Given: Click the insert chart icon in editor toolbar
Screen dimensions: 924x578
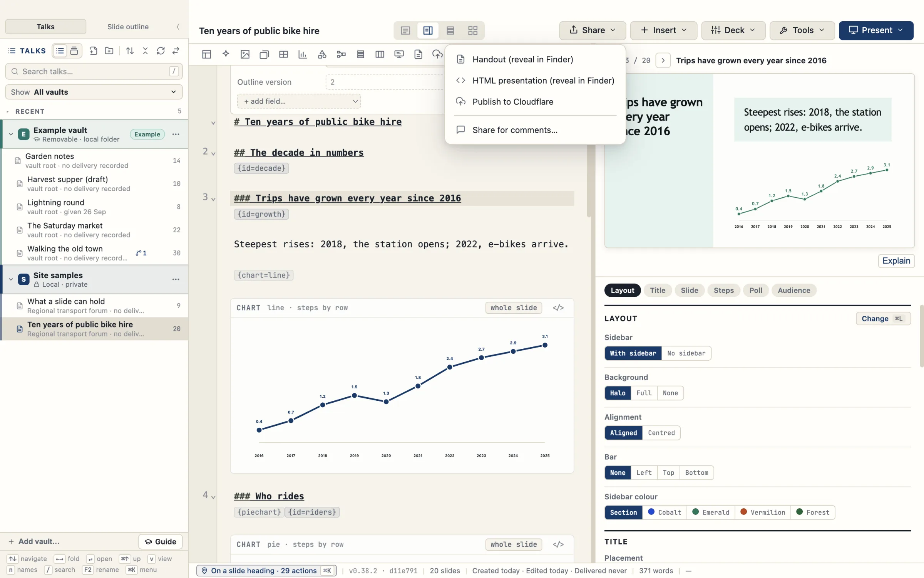Looking at the screenshot, I should click(x=303, y=54).
